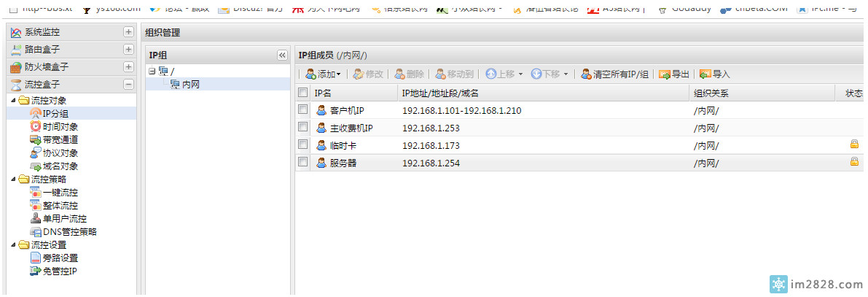This screenshot has height=297, width=868.
Task: Toggle the select-all checkbox in table header
Action: (x=303, y=93)
